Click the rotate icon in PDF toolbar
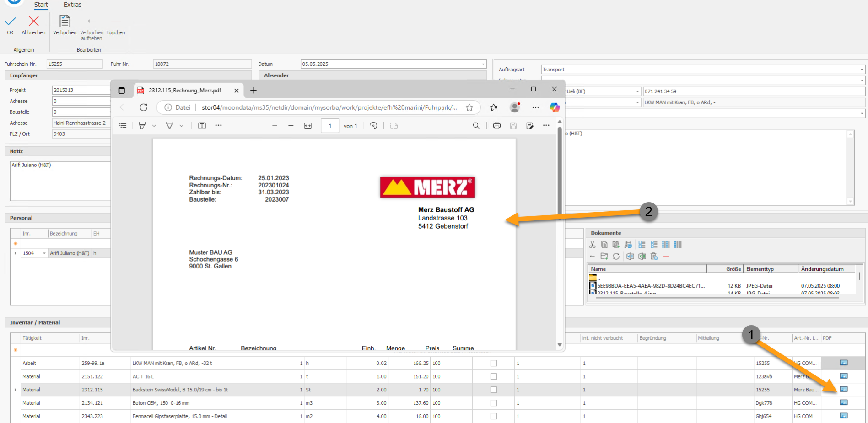This screenshot has height=423, width=868. click(373, 126)
